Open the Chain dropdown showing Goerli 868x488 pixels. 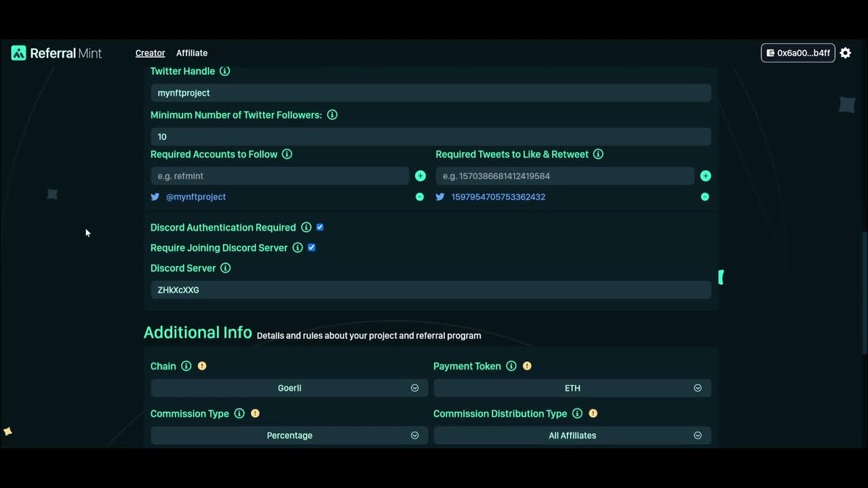click(x=290, y=388)
